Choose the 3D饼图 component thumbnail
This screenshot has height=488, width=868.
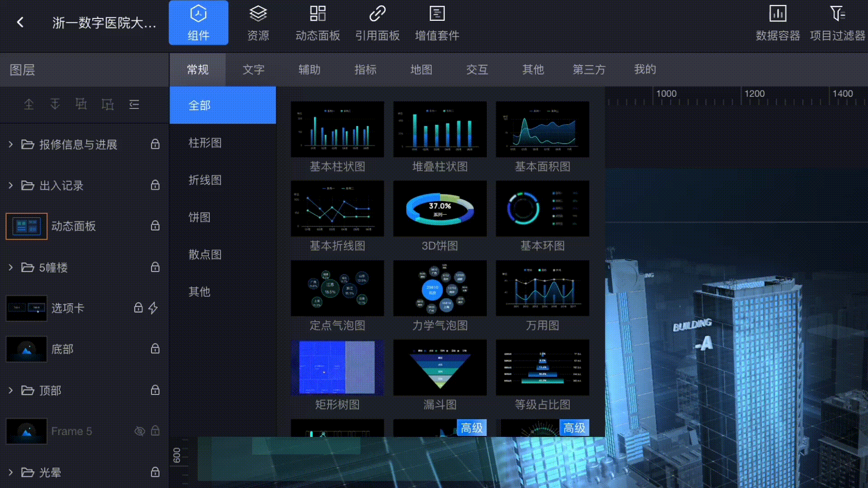point(439,209)
